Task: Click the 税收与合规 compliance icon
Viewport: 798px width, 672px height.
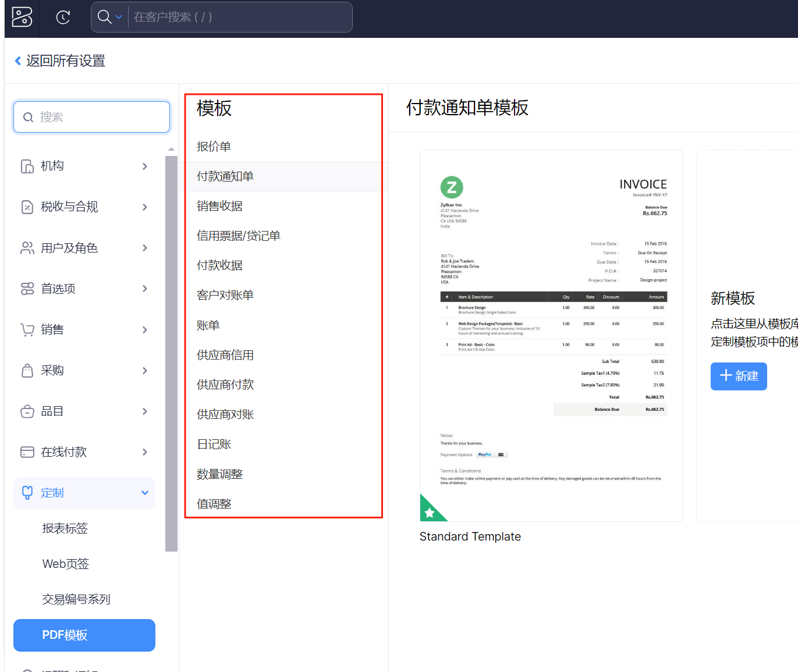Action: pos(27,207)
